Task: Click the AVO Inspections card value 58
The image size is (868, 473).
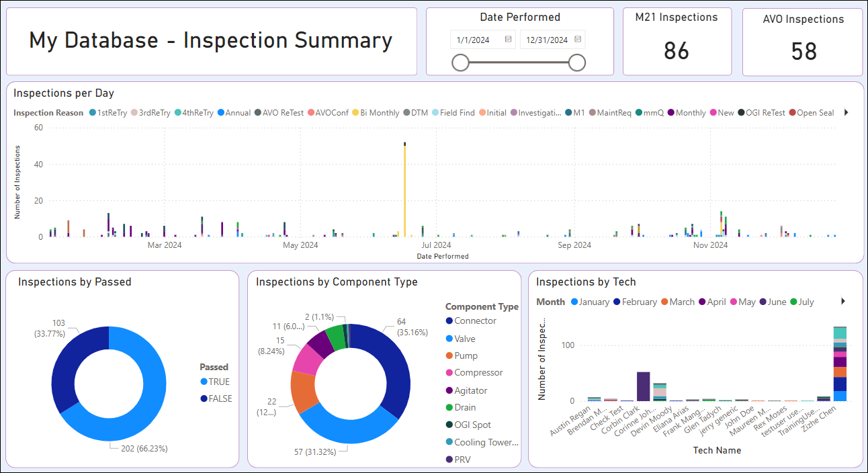Action: [x=804, y=52]
